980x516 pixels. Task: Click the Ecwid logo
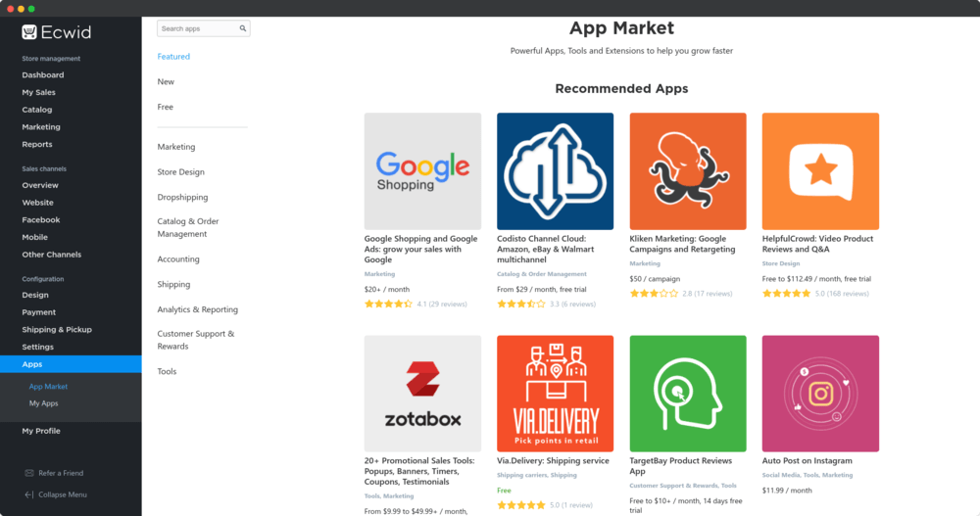(56, 32)
